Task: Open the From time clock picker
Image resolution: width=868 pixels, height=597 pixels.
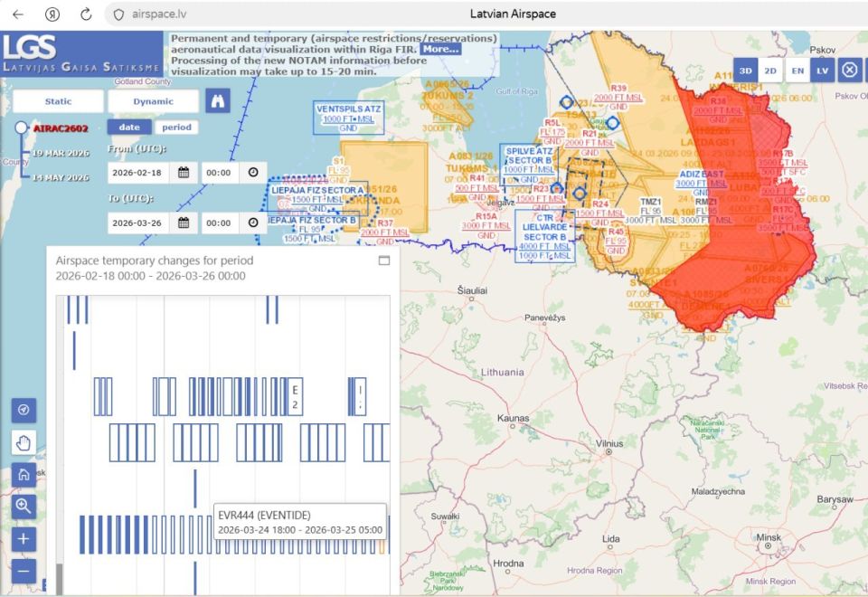Action: pyautogui.click(x=253, y=172)
